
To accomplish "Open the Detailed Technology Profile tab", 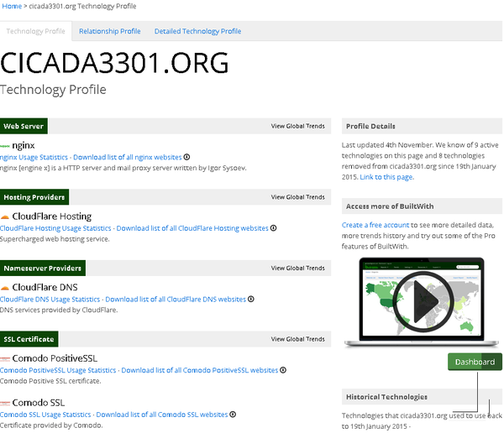I will point(197,31).
